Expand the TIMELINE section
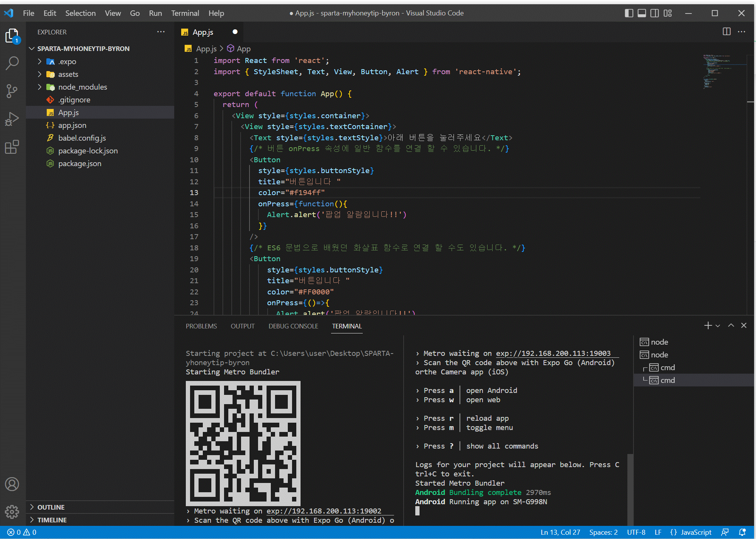Screen dimensions: 756x539 click(x=100, y=520)
